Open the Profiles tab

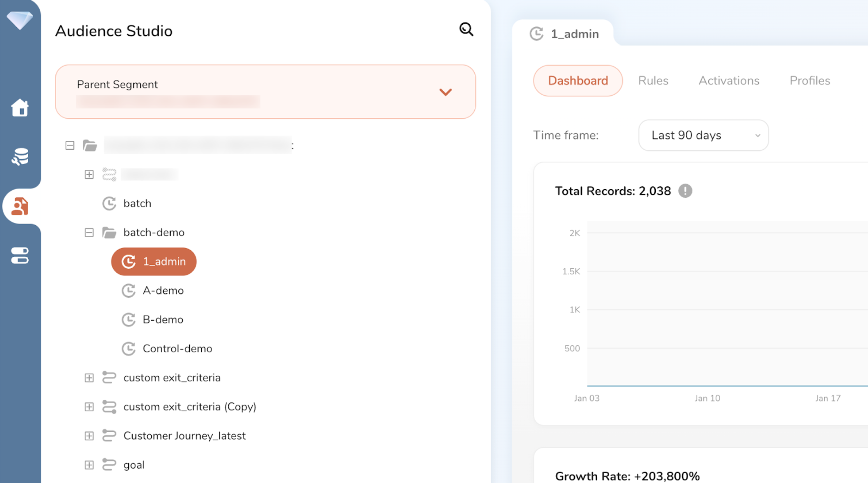click(809, 81)
